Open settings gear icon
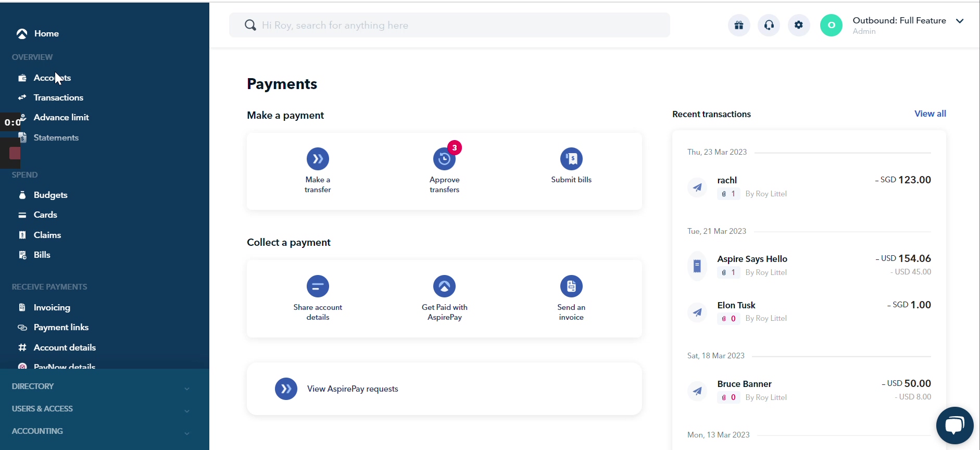Image resolution: width=980 pixels, height=450 pixels. click(799, 25)
